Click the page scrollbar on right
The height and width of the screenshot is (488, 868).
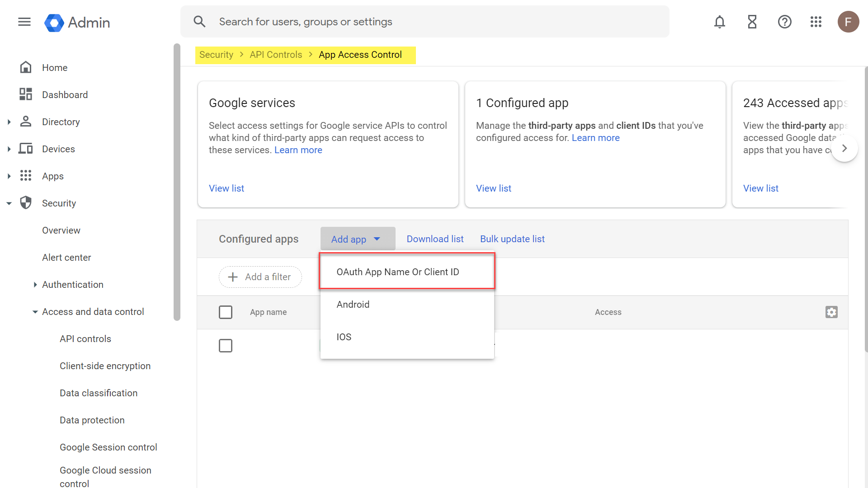tap(866, 209)
